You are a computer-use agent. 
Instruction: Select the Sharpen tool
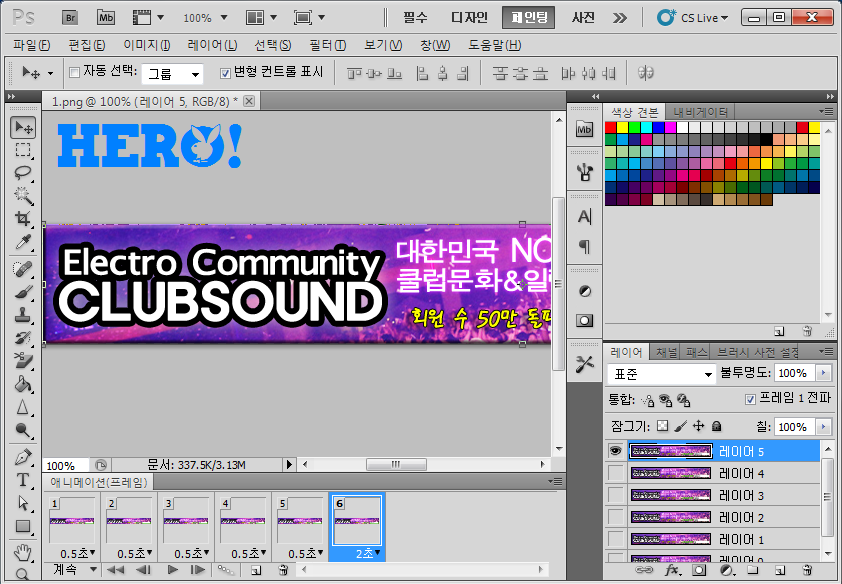tap(23, 407)
